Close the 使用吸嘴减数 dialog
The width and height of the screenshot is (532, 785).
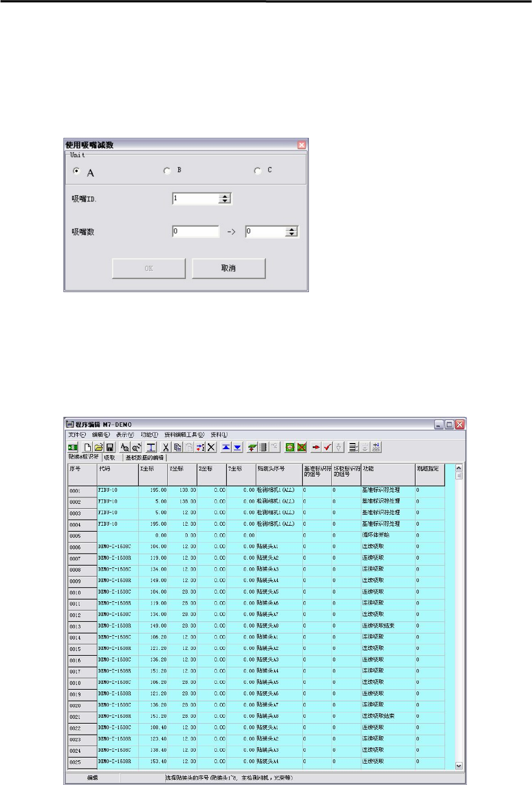click(x=302, y=145)
